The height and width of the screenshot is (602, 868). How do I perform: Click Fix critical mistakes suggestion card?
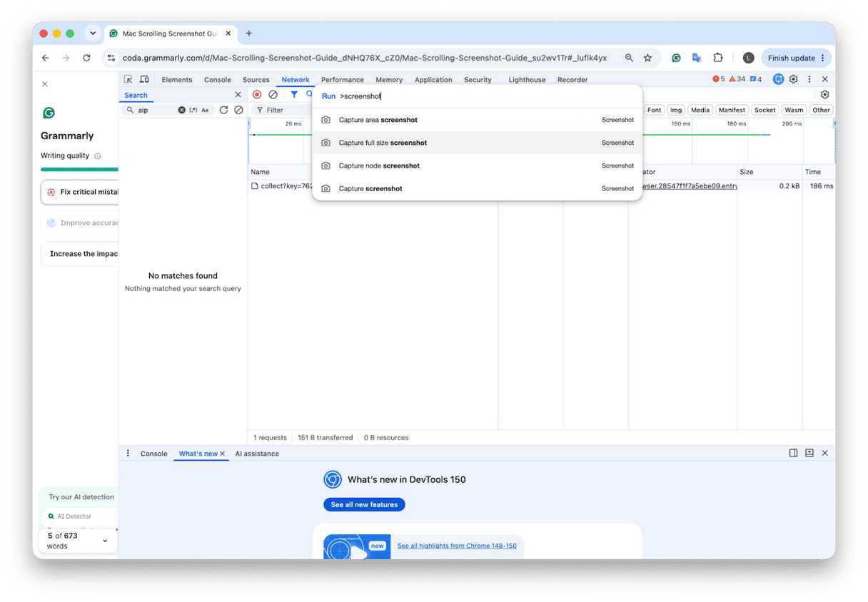click(80, 192)
